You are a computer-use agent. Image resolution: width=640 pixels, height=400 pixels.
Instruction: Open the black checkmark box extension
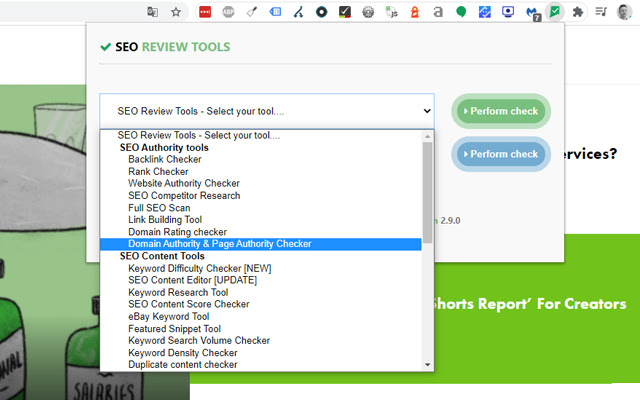coord(345,12)
